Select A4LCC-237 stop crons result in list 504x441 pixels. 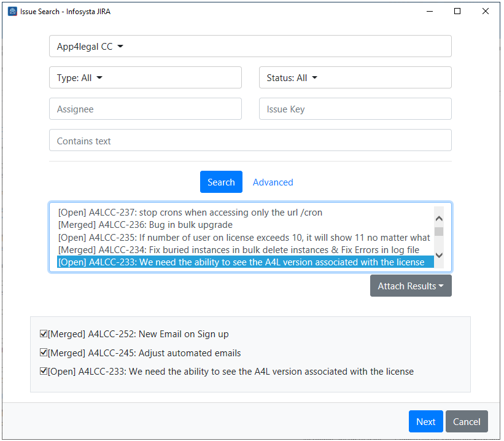point(190,213)
